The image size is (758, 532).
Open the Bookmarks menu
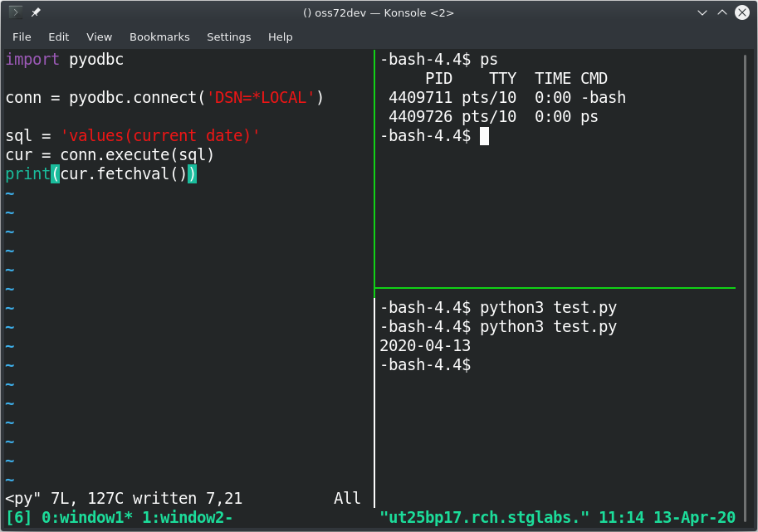[x=159, y=37]
